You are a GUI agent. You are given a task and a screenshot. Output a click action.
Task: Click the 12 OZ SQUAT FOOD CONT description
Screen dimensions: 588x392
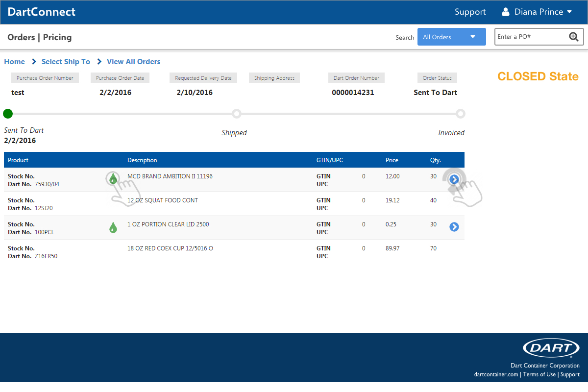(x=163, y=200)
